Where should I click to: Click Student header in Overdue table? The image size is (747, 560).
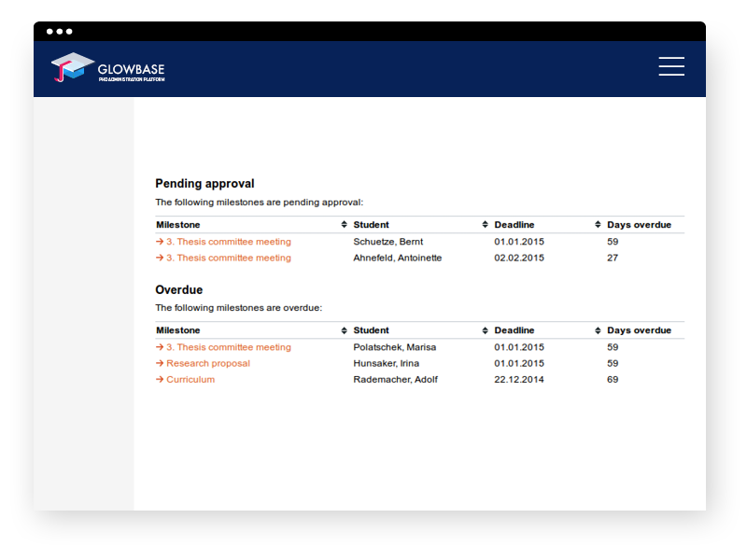coord(371,330)
